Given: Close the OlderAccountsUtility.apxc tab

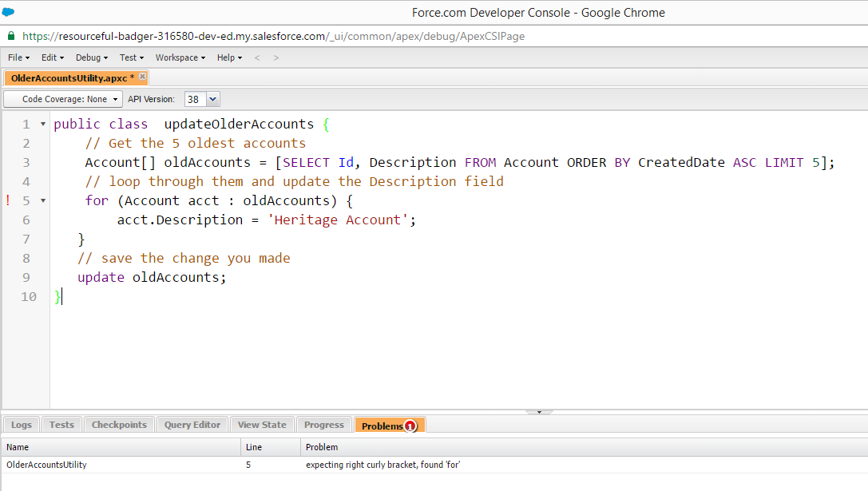Looking at the screenshot, I should pos(142,77).
